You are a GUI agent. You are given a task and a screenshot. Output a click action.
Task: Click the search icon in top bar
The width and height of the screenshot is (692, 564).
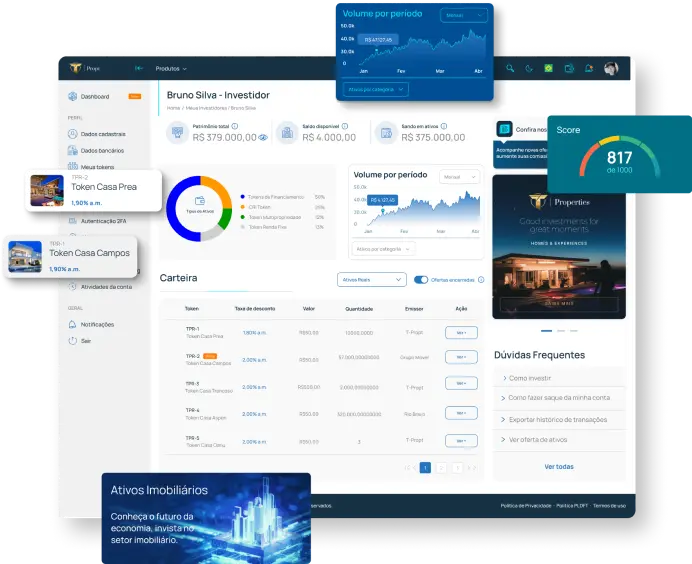click(509, 68)
